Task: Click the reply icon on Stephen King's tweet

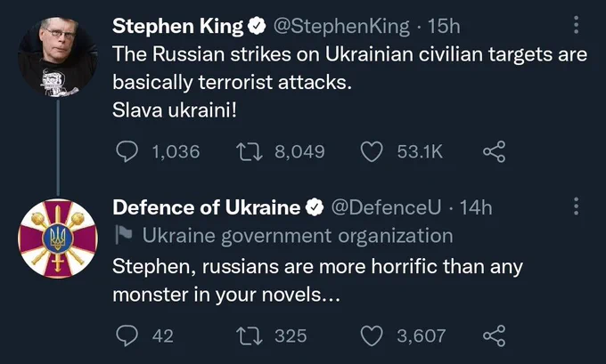Action: (127, 151)
